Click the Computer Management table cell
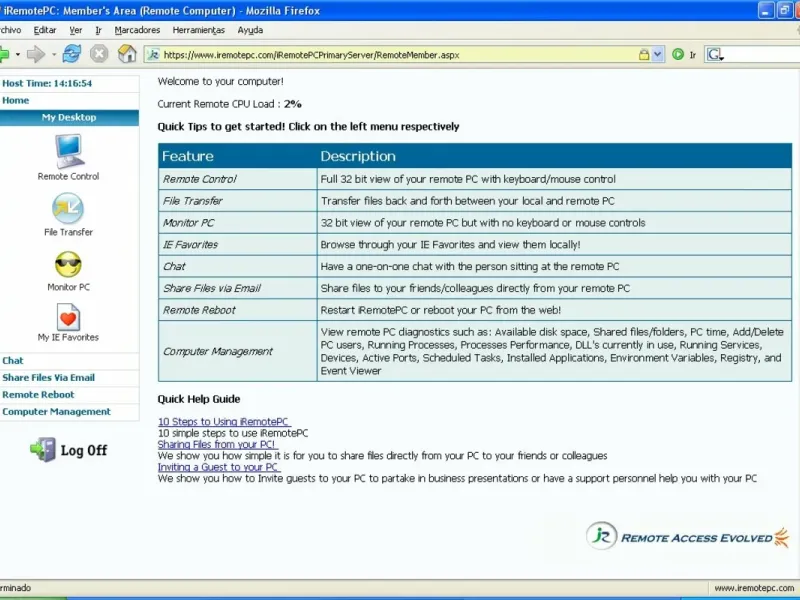This screenshot has width=800, height=600. [x=237, y=351]
